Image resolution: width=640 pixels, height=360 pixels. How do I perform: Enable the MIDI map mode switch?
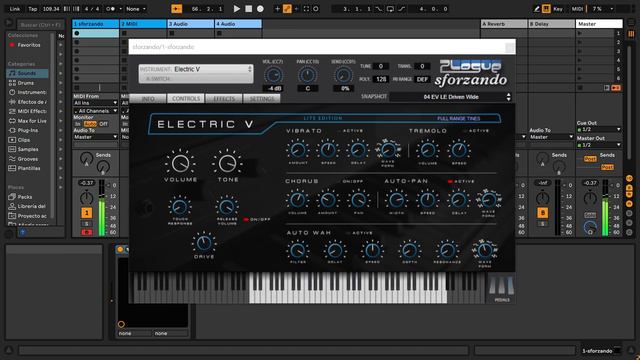(x=578, y=9)
